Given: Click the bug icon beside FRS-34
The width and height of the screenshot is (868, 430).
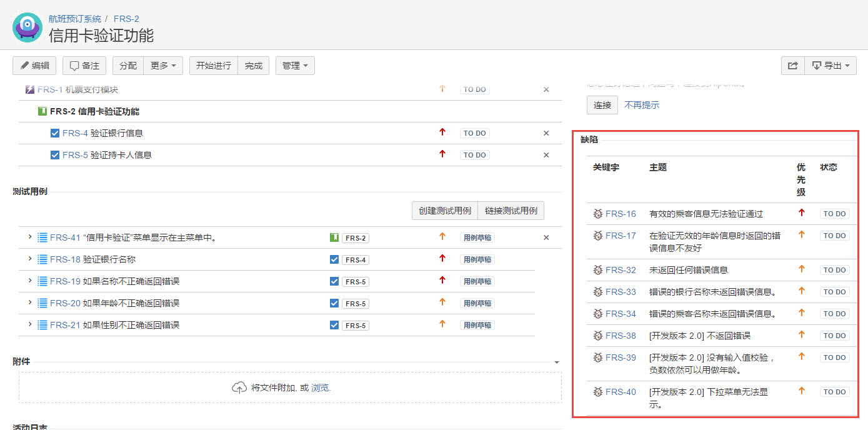Looking at the screenshot, I should (598, 314).
